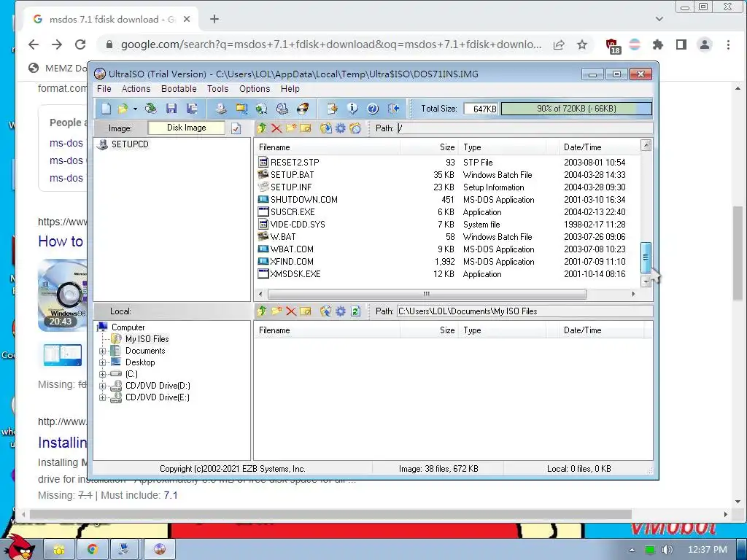The width and height of the screenshot is (747, 560).
Task: Click the gear settings icon in image pane
Action: click(341, 128)
